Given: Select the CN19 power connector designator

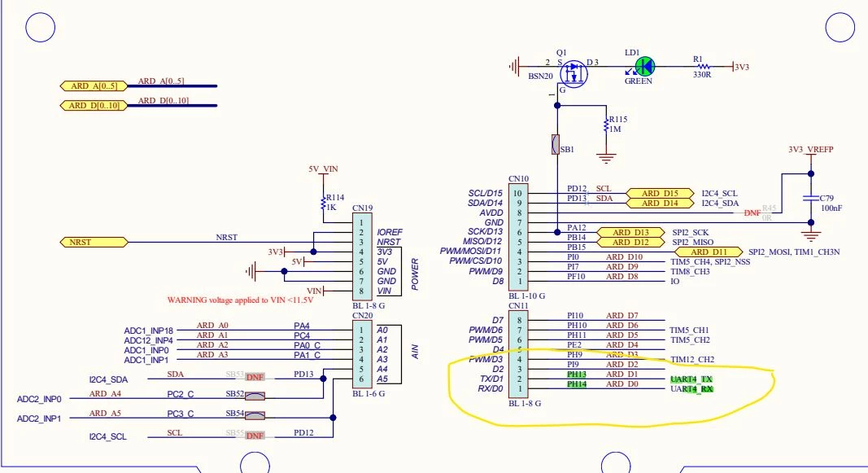Looking at the screenshot, I should [x=362, y=208].
